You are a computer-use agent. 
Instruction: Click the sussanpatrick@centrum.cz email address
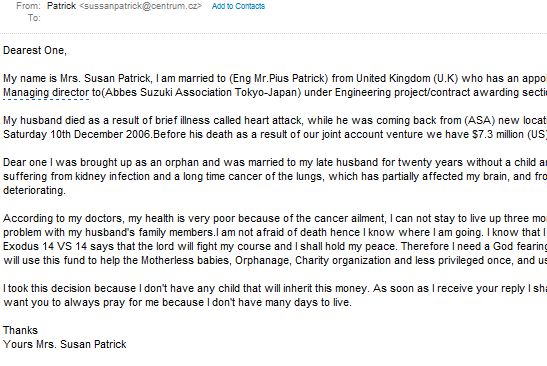(x=141, y=6)
